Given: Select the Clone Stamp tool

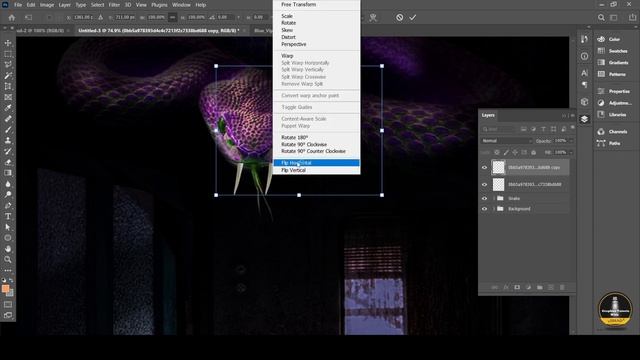Looking at the screenshot, I should click(8, 140).
